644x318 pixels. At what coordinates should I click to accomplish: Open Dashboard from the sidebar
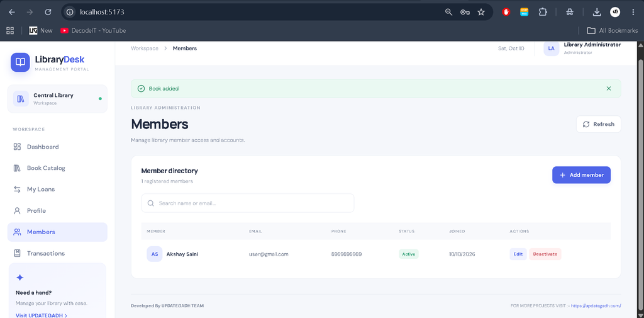coord(57,147)
